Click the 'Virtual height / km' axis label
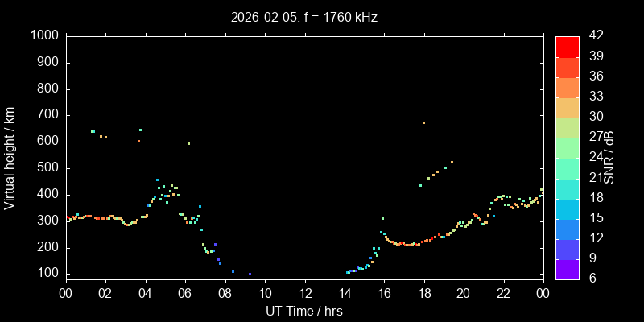The width and height of the screenshot is (644, 322). pos(10,157)
